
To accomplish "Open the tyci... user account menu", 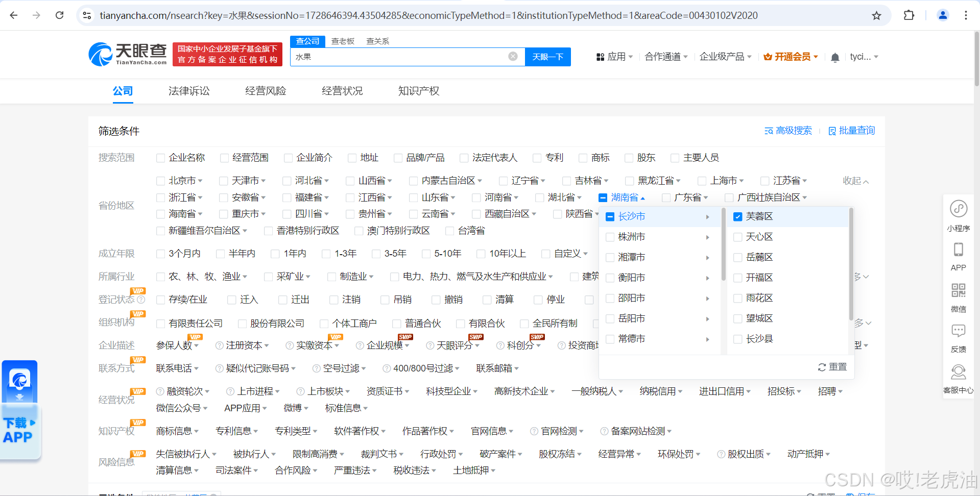I will pos(864,57).
